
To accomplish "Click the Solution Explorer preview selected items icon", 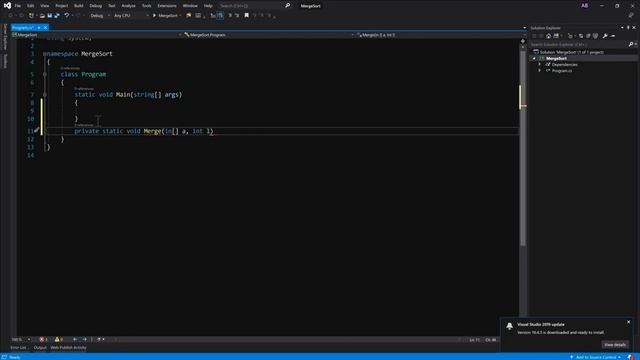I will click(x=613, y=36).
